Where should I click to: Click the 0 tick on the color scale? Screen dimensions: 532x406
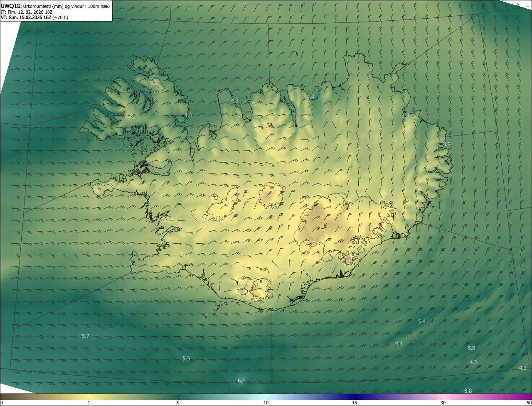(x=2, y=403)
